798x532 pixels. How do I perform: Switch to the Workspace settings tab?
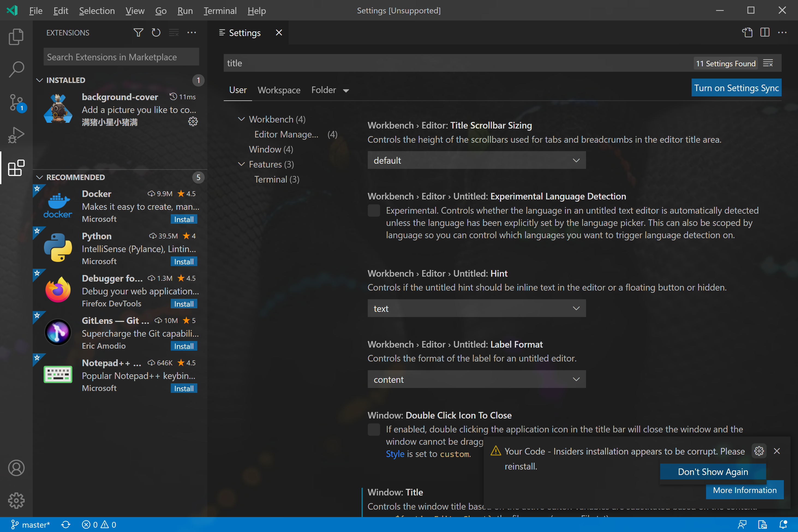point(279,90)
